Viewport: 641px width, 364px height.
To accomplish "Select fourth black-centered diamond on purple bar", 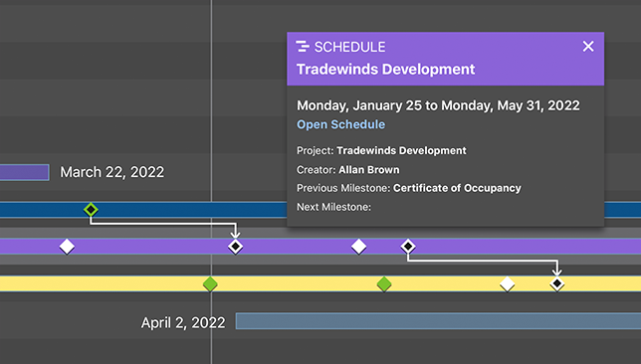I will coord(408,247).
